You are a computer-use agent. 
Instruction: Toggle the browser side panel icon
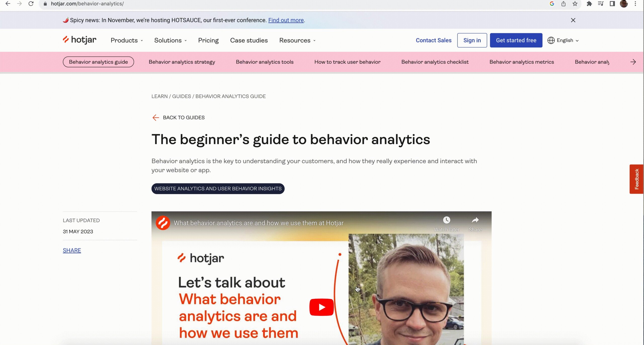click(612, 4)
